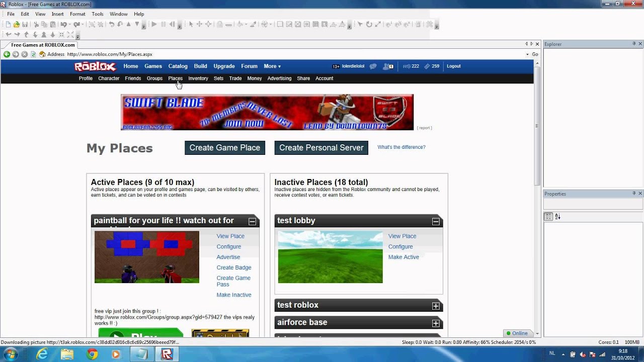This screenshot has width=644, height=362.
Task: Open File Explorer from the taskbar
Action: pos(67,354)
